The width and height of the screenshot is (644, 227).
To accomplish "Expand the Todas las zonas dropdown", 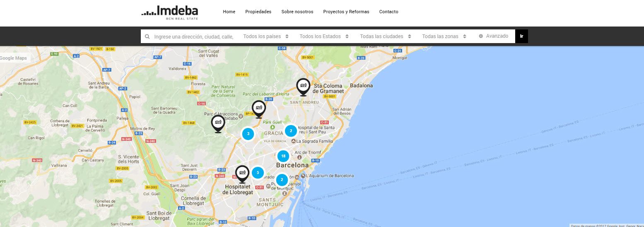I will coord(444,36).
